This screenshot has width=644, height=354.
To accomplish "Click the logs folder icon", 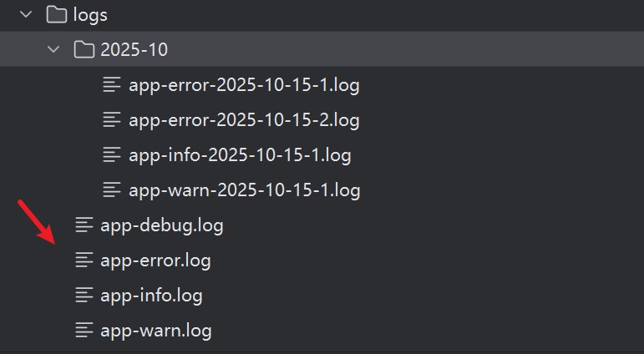I will [x=56, y=14].
